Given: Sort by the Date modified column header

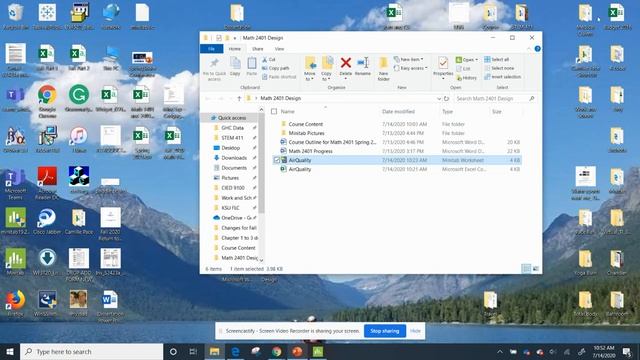Looking at the screenshot, I should point(398,111).
